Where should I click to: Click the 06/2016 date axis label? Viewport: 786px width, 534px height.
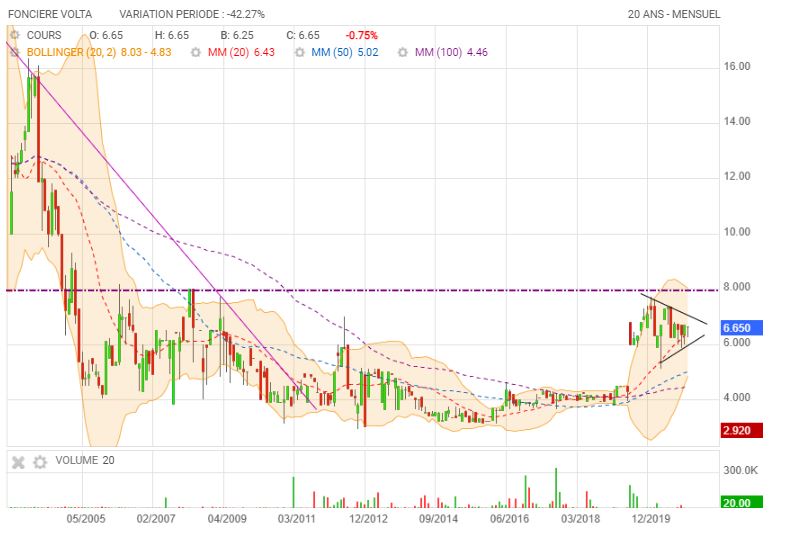509,518
